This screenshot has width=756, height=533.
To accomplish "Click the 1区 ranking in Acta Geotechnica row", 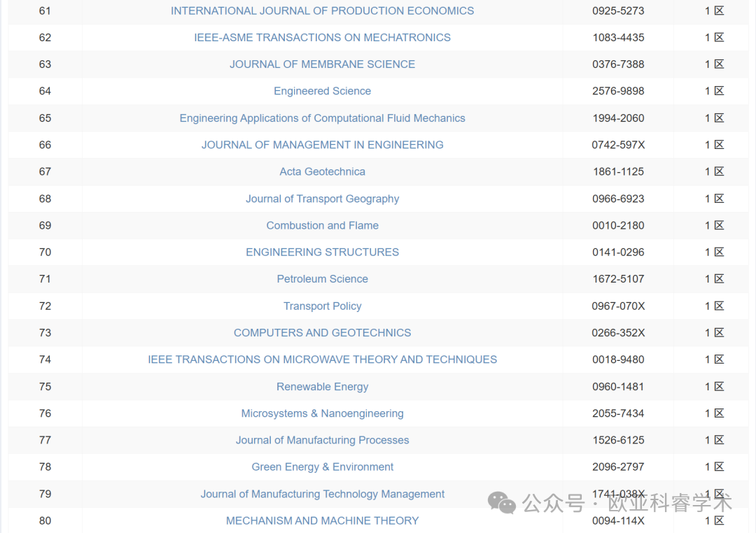I will (715, 171).
